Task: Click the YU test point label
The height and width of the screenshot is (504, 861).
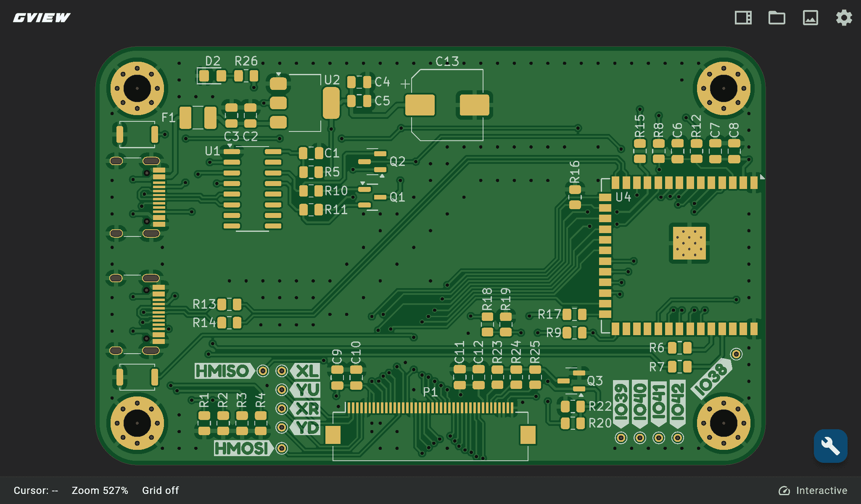Action: coord(305,390)
